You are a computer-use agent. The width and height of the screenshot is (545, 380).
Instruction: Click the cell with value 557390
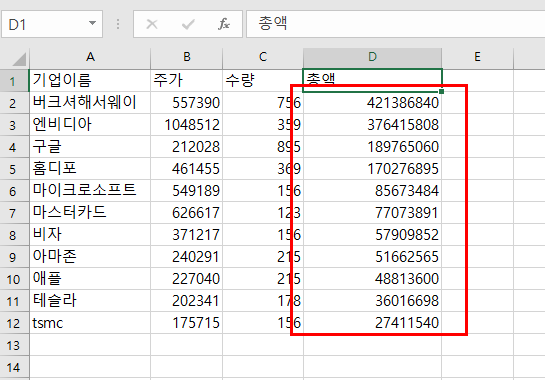(187, 103)
